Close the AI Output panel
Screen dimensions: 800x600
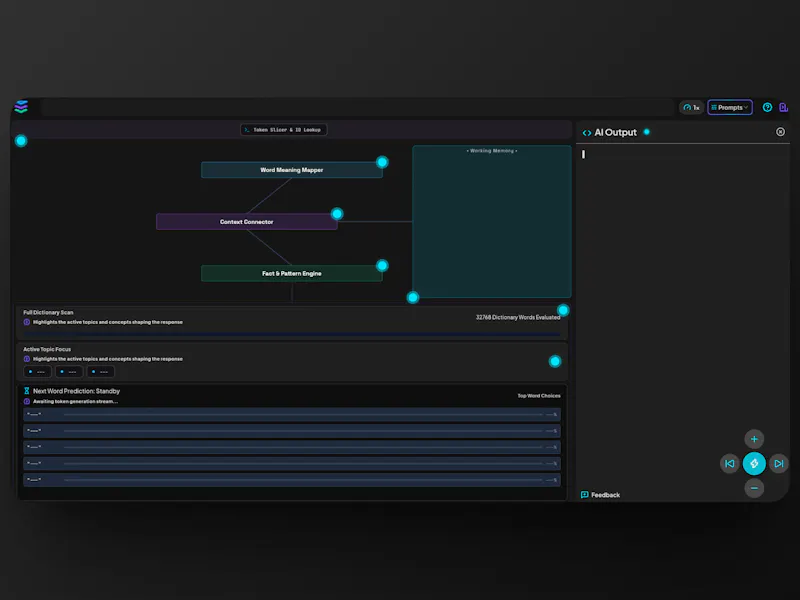[780, 132]
